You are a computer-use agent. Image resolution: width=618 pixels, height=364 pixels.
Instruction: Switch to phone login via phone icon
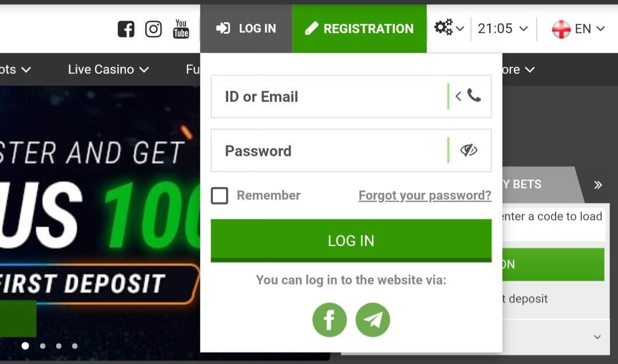(474, 96)
